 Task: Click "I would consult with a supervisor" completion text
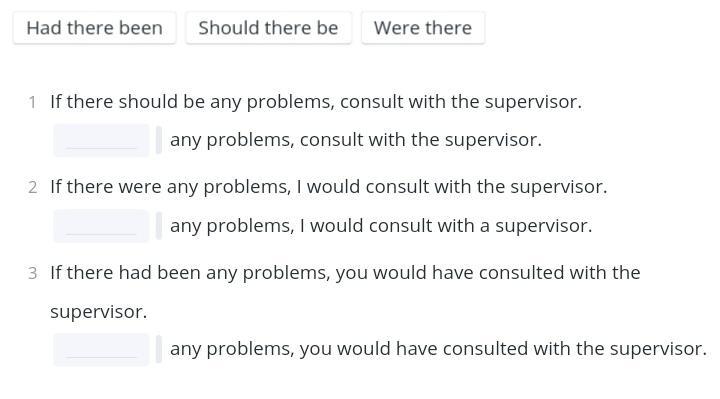pos(446,226)
